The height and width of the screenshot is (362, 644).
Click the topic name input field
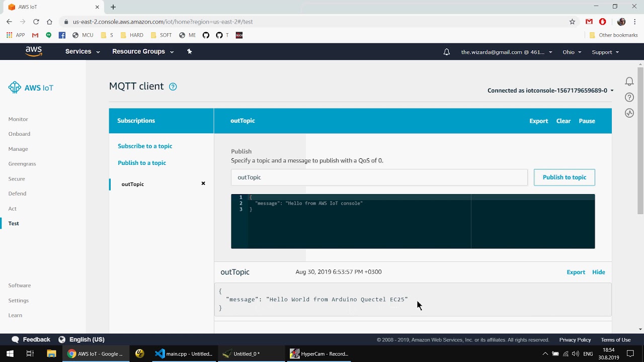click(379, 177)
